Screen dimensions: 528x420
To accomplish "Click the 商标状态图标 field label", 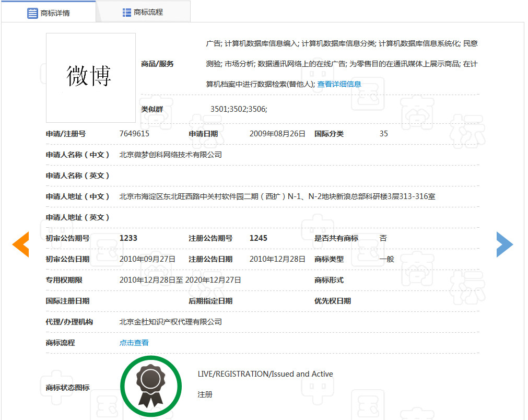I will [x=68, y=387].
